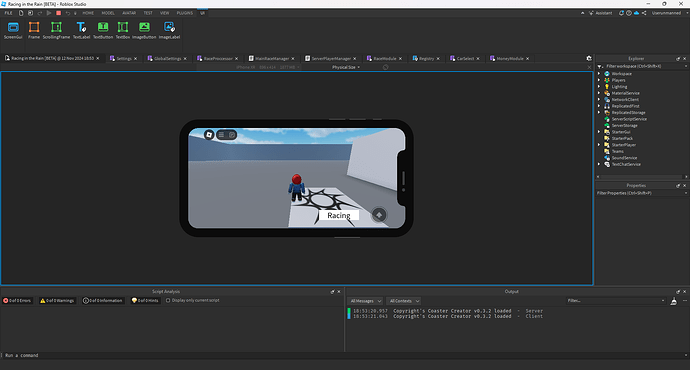Image resolution: width=690 pixels, height=370 pixels.
Task: Insert a Frame UI element
Action: pos(34,30)
